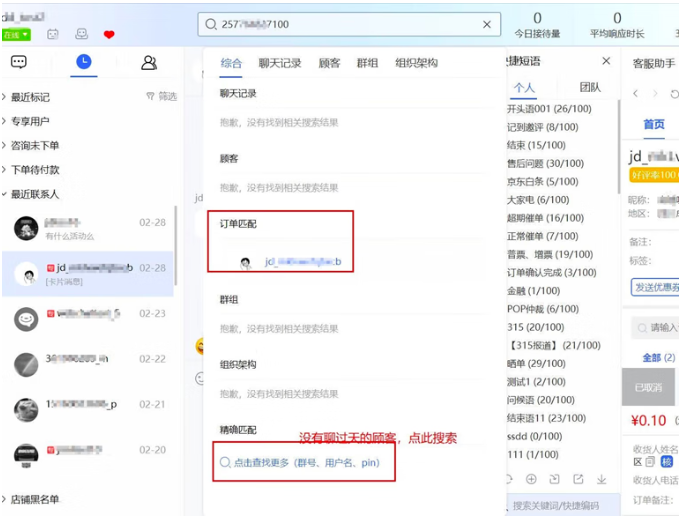Open the contact dated 02-23
This screenshot has height=520, width=683.
pos(88,319)
